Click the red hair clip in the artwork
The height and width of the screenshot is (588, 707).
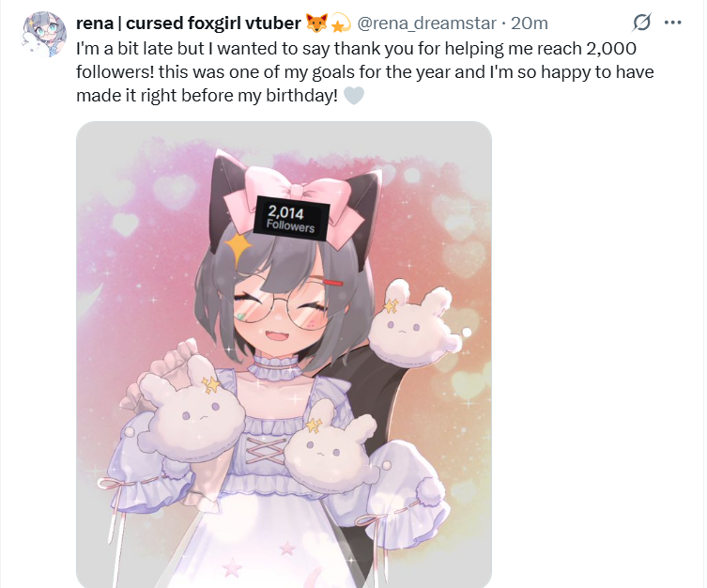point(333,284)
